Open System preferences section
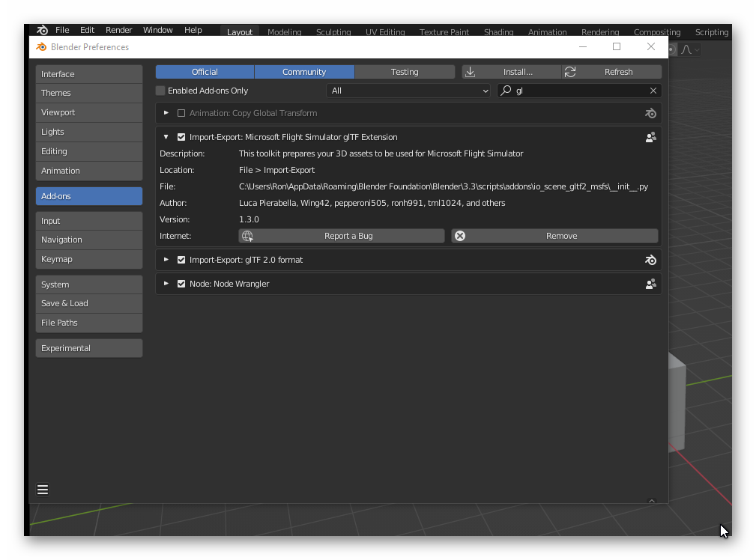Viewport: 756px width, 560px height. (89, 284)
